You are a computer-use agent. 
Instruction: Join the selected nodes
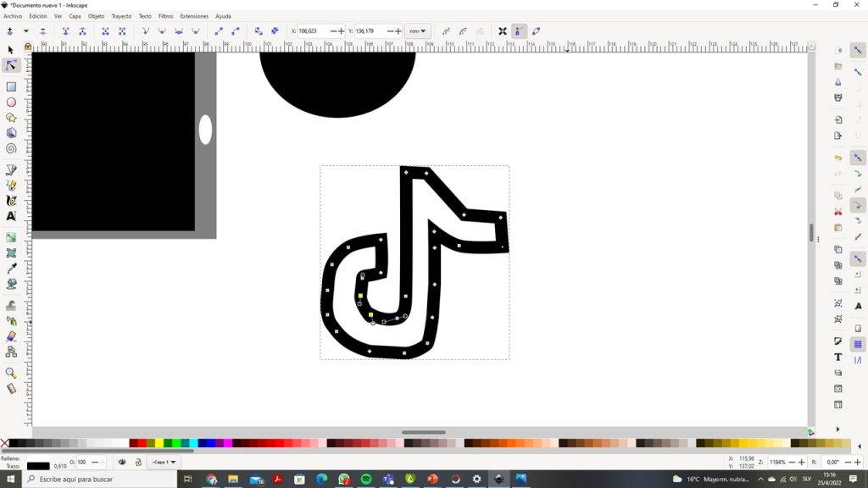[x=66, y=31]
